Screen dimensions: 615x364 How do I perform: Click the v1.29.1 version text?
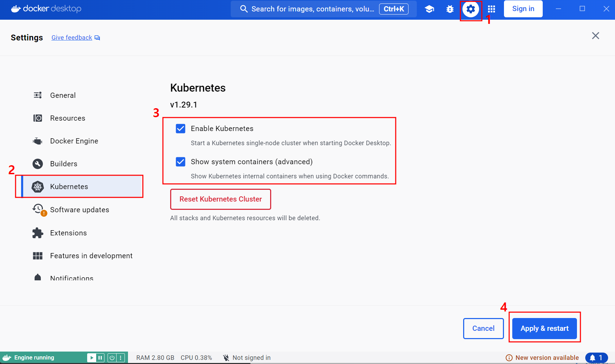point(184,105)
